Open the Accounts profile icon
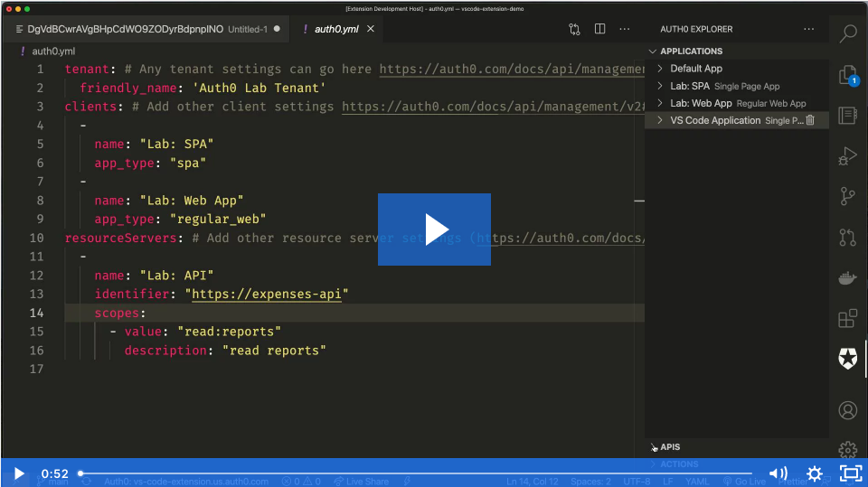This screenshot has height=487, width=868. pos(847,410)
